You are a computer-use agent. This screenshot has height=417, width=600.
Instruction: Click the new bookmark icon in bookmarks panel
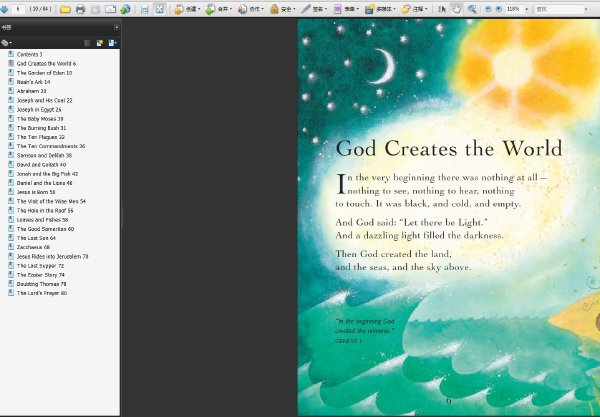(x=100, y=43)
